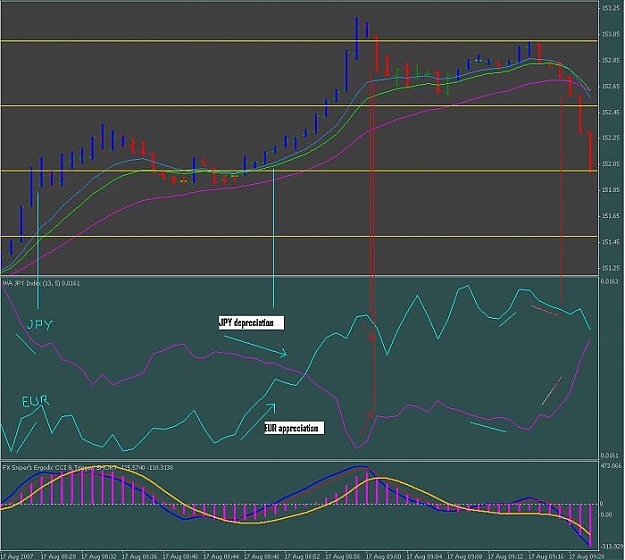Click the 152.25 price axis label
The image size is (625, 560).
(x=611, y=138)
